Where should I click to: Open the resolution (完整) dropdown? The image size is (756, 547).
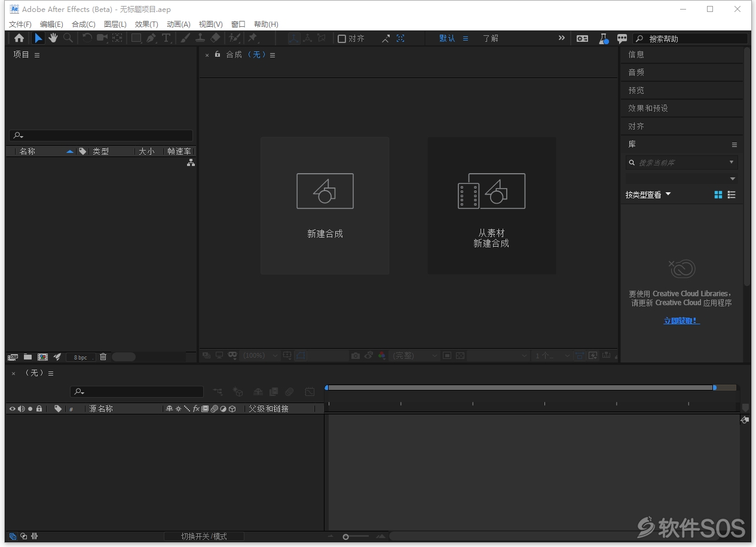tap(415, 355)
